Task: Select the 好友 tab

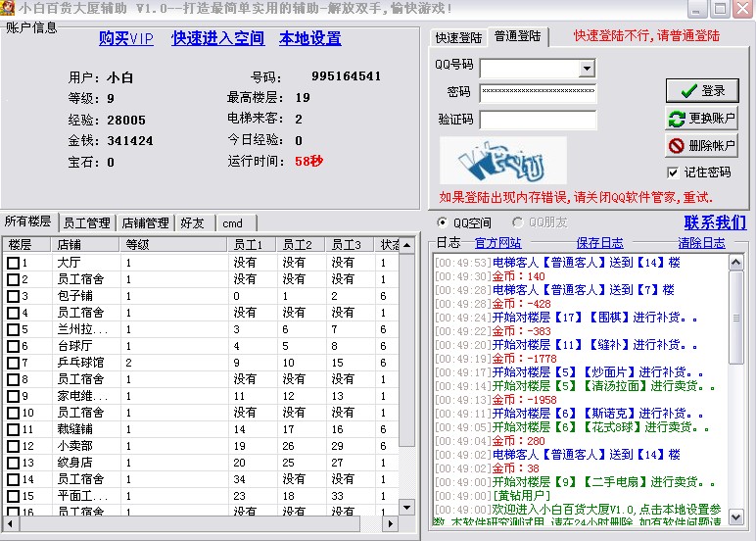Action: coord(193,222)
